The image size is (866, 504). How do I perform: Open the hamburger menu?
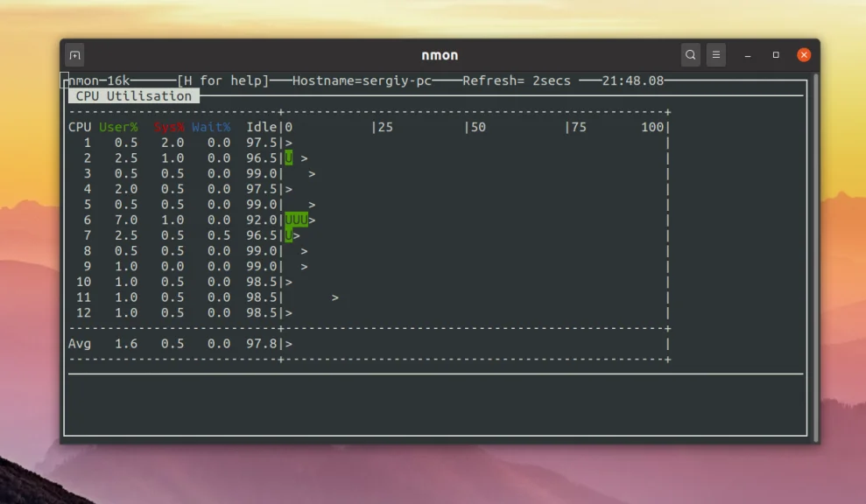(715, 54)
